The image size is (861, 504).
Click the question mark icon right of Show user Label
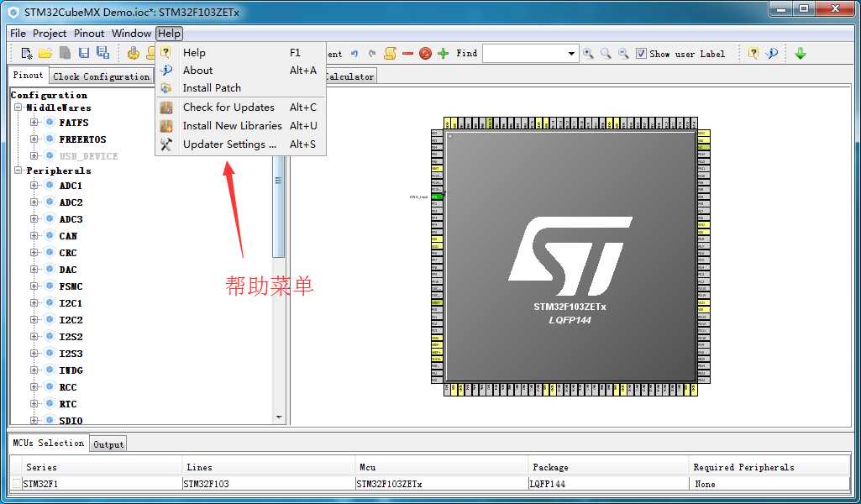coord(753,53)
